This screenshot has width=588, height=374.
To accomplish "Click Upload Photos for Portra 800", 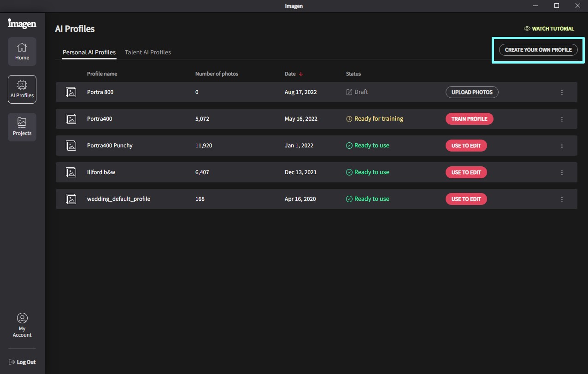I will pos(472,92).
